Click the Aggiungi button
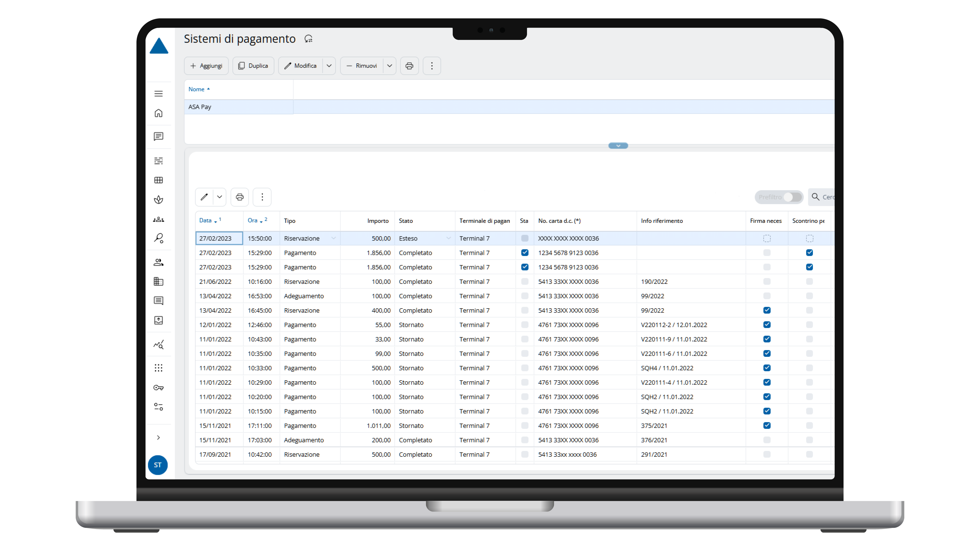Image resolution: width=980 pixels, height=551 pixels. coord(206,66)
